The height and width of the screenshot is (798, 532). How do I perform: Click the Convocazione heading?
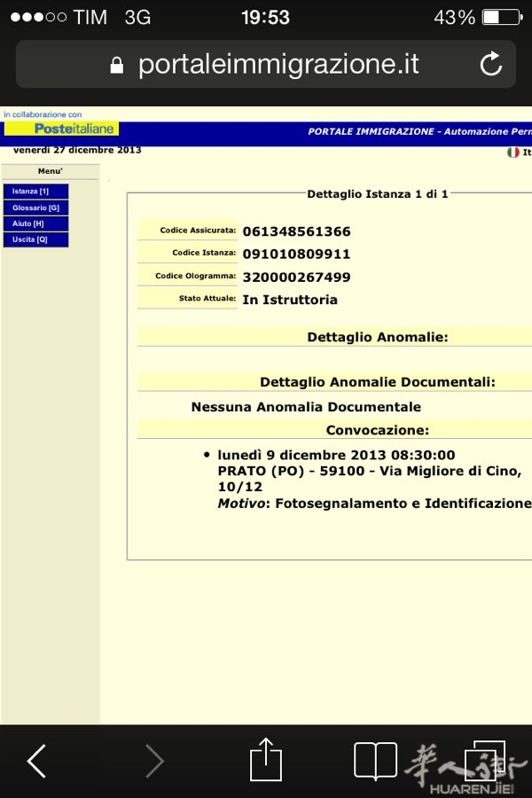(x=378, y=431)
